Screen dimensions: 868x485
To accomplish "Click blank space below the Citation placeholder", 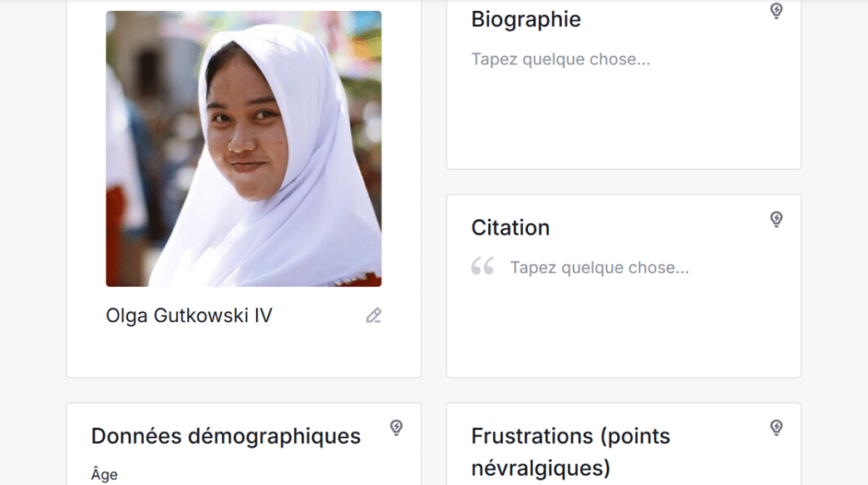I will pos(623,326).
